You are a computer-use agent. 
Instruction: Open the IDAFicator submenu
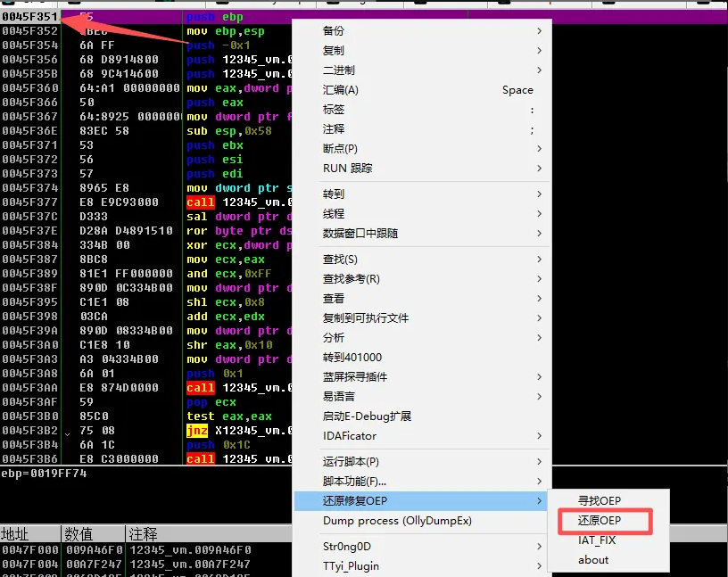pos(422,436)
